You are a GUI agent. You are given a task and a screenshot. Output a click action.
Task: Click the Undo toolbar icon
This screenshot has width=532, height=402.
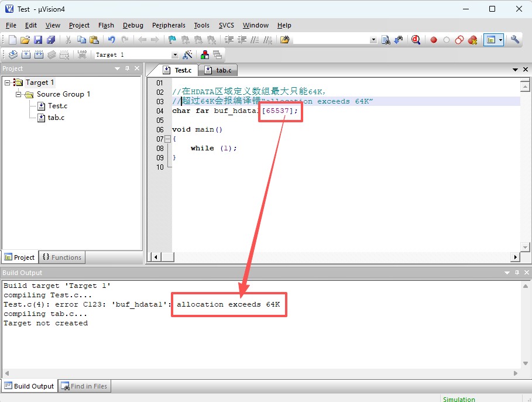click(x=111, y=40)
